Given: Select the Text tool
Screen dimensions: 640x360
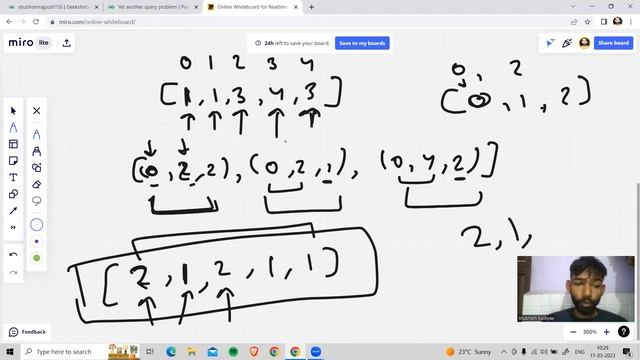Looking at the screenshot, I should [13, 178].
